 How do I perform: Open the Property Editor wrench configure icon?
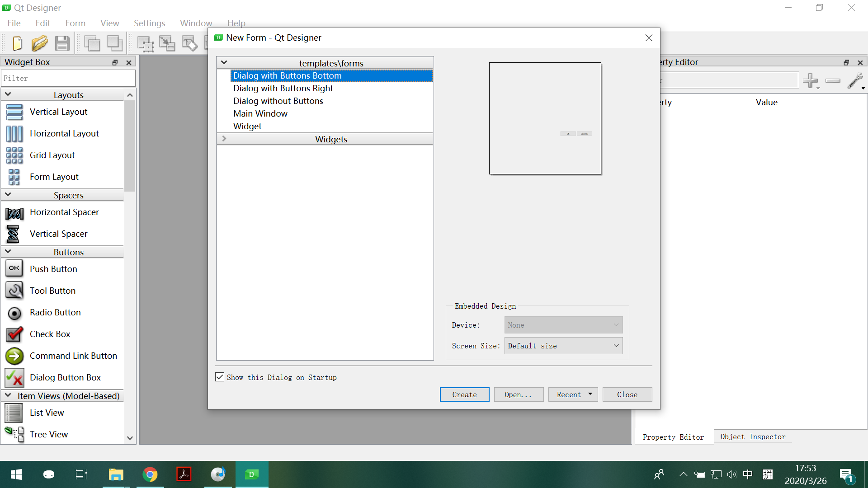pos(856,81)
